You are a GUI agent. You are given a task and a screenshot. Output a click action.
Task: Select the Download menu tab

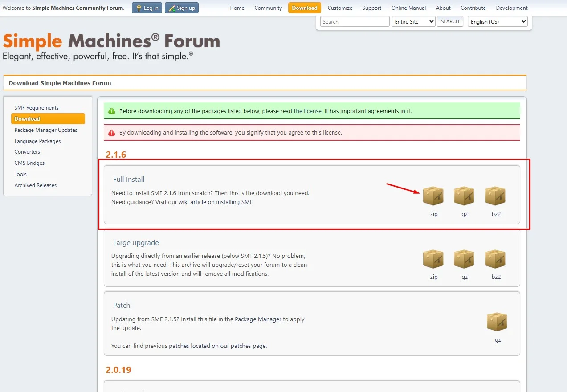(x=305, y=8)
